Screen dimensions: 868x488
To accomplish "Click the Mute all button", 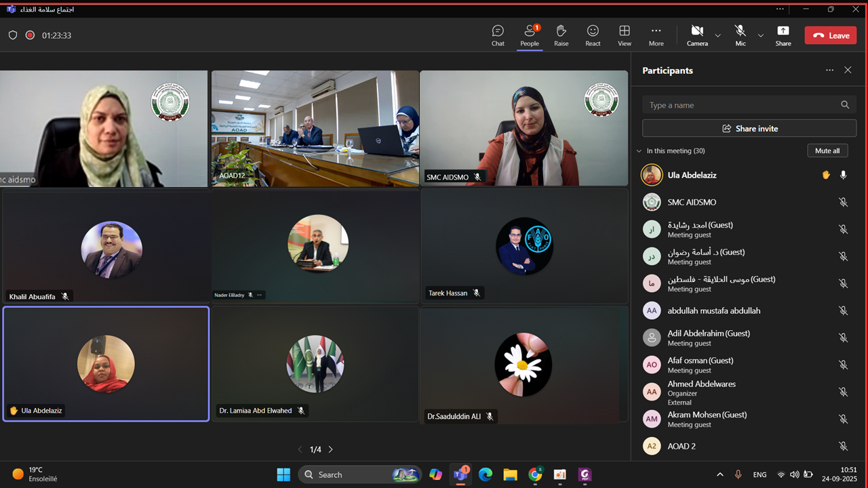I will click(827, 150).
